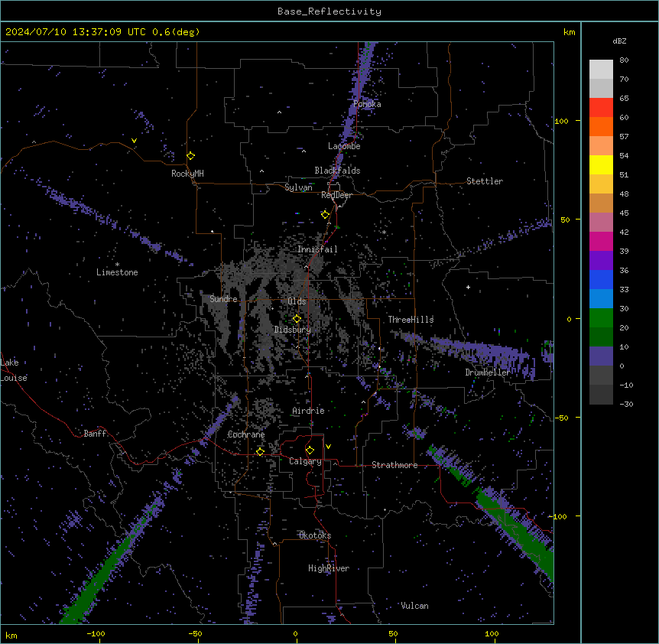Click the orange 57-60 dBZ legend swatch
This screenshot has height=644, width=659.
(x=601, y=126)
